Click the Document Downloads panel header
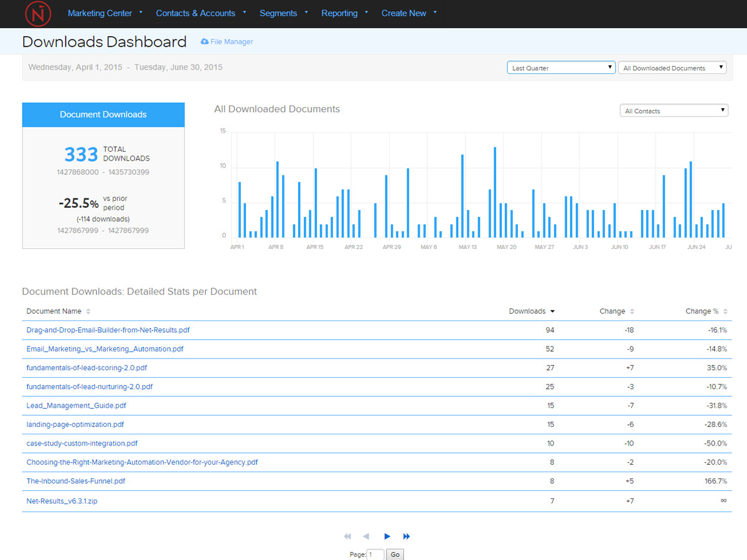The width and height of the screenshot is (747, 560). point(103,114)
